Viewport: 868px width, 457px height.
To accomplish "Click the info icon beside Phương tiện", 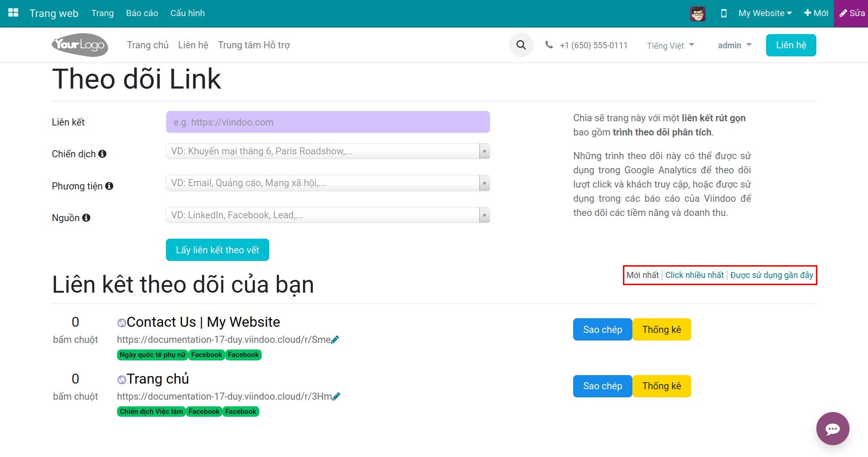I will click(109, 186).
